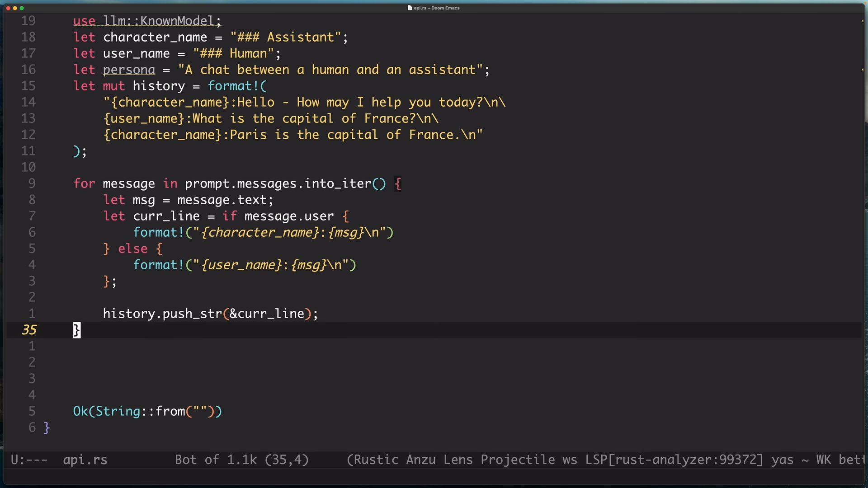This screenshot has height=488, width=868.
Task: Click the opening brace of the for loop
Action: coord(398,183)
